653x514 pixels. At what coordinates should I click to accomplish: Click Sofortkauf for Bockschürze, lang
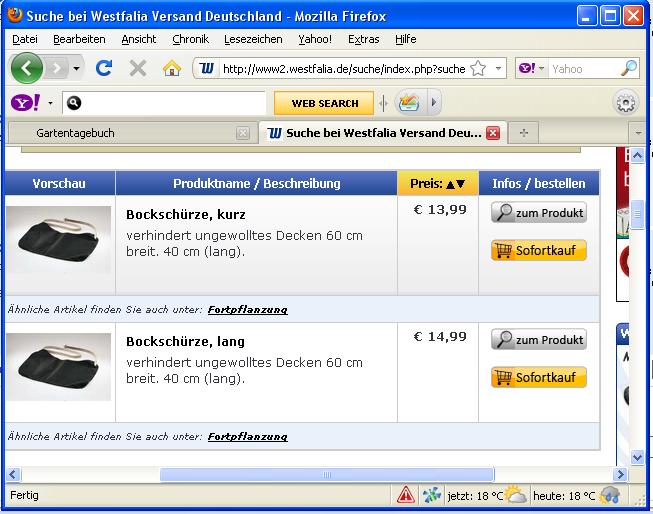539,377
